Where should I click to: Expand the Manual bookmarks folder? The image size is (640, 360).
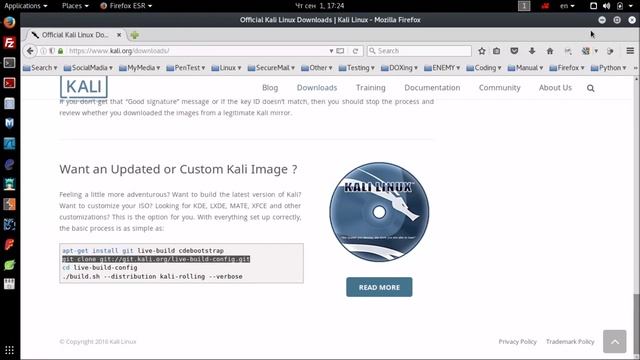click(525, 68)
